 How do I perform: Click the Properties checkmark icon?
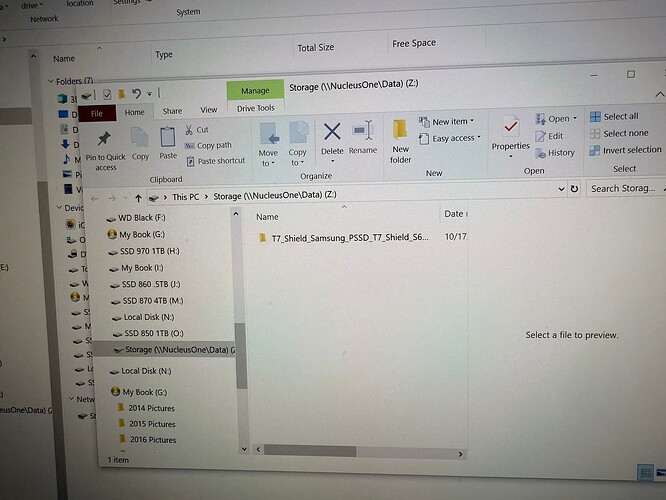tap(511, 127)
